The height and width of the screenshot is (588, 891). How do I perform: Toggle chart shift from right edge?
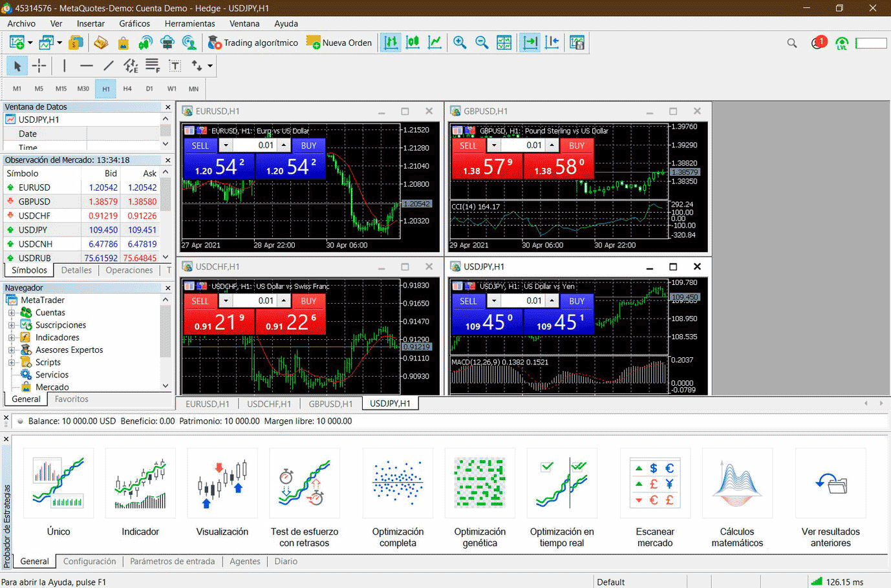(552, 43)
